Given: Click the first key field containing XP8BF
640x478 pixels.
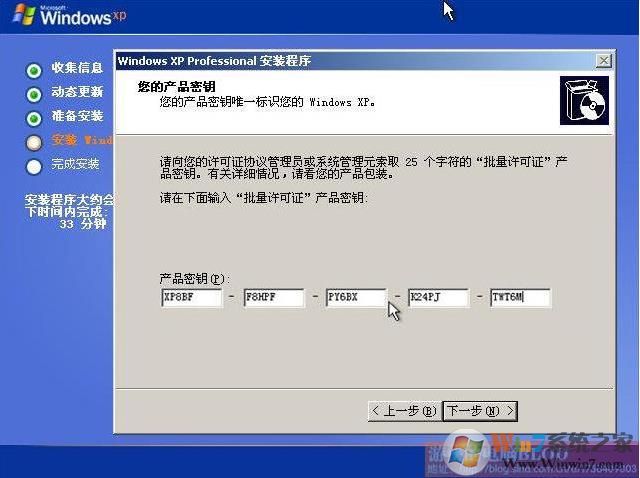Looking at the screenshot, I should pyautogui.click(x=191, y=297).
